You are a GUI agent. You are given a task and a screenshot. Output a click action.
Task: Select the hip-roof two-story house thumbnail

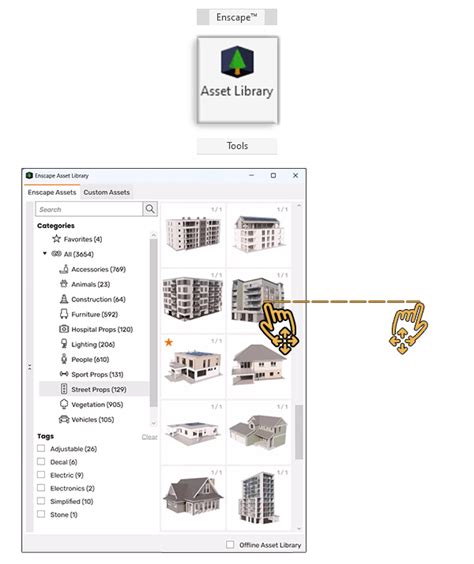(x=259, y=367)
